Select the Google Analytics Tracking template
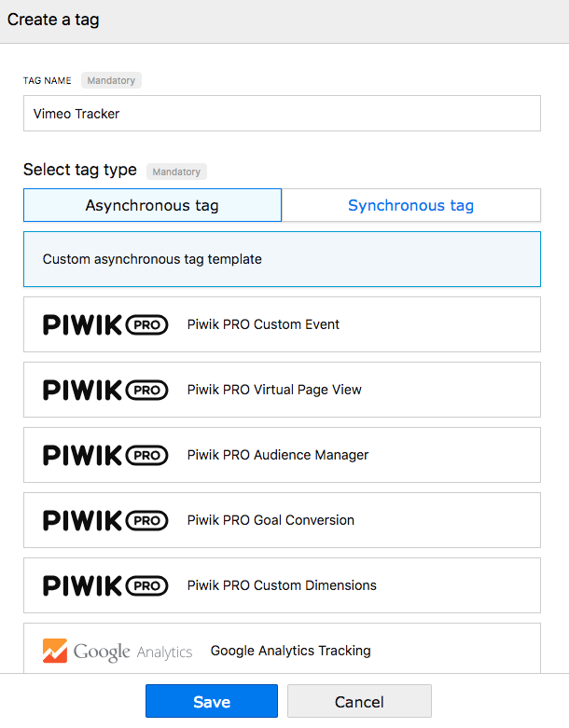Viewport: 569px width, 728px height. [282, 648]
